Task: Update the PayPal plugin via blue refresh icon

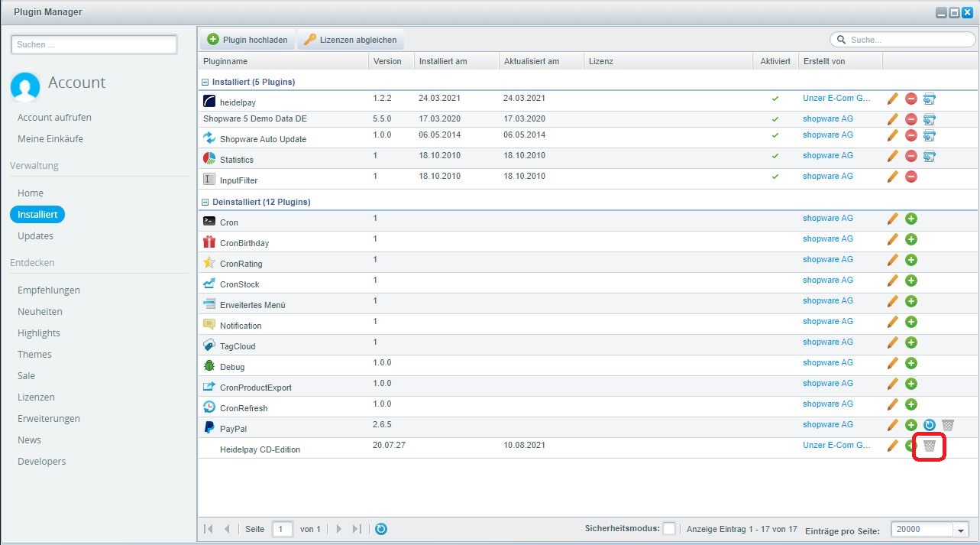Action: point(930,425)
